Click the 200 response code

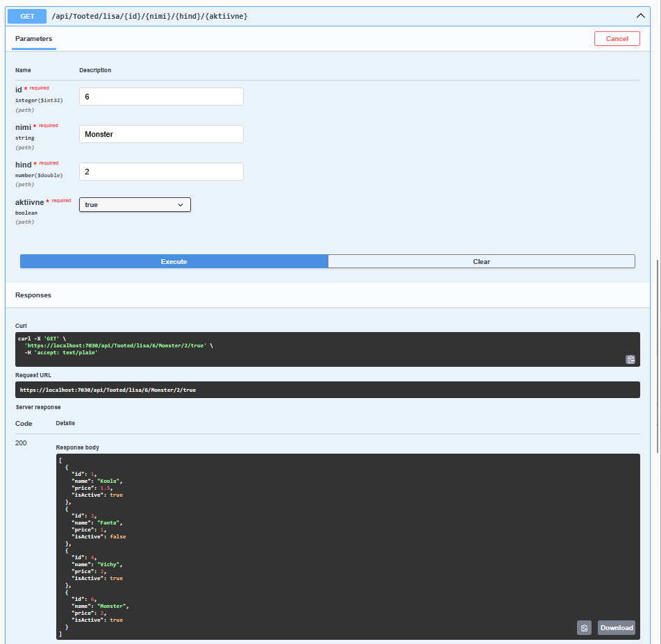21,443
